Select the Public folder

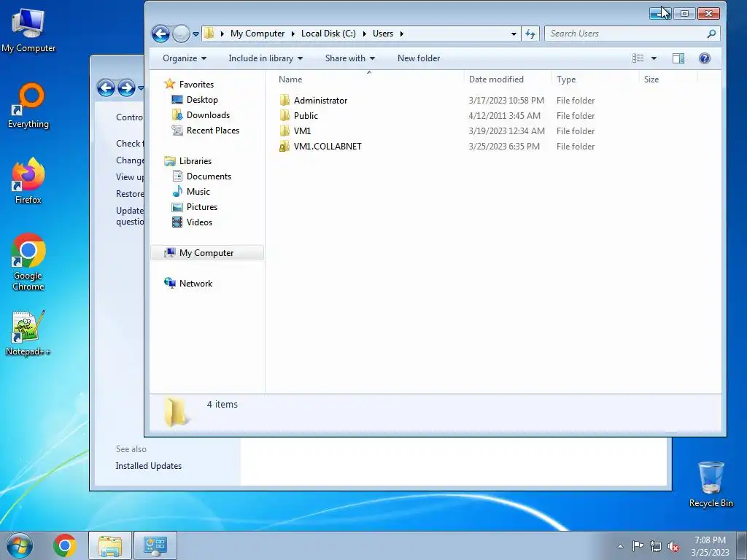[x=306, y=116]
